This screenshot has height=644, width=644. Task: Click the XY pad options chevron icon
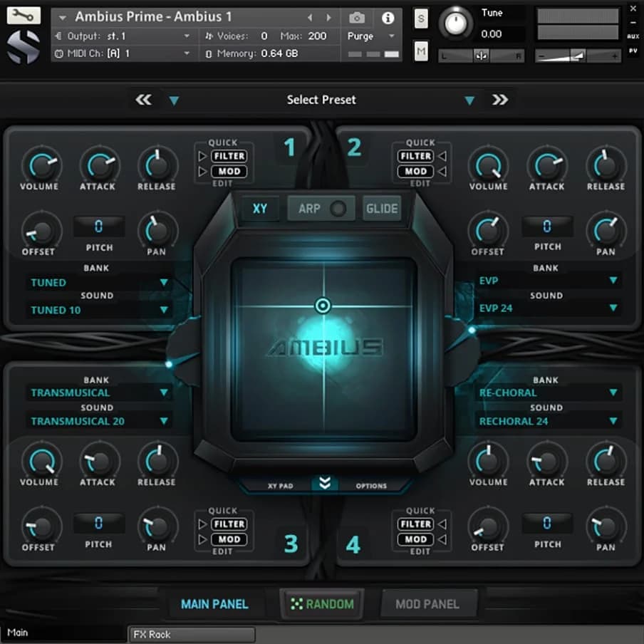click(x=325, y=484)
